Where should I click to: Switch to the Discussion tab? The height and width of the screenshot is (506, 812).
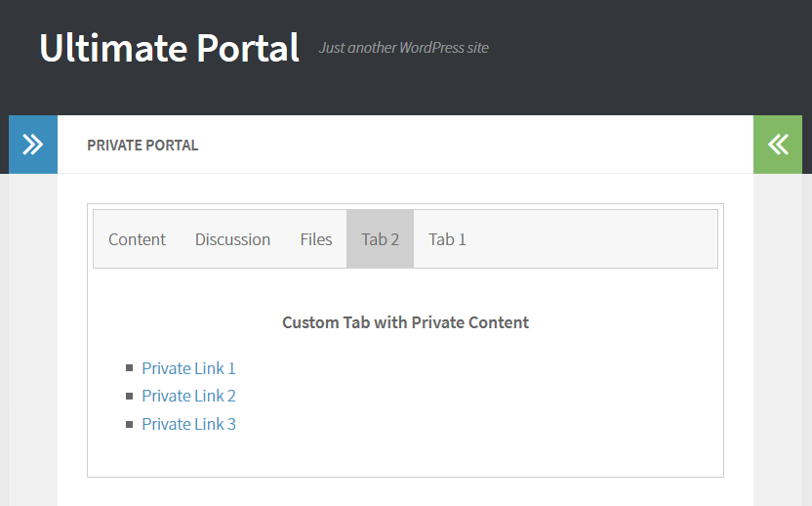tap(232, 239)
